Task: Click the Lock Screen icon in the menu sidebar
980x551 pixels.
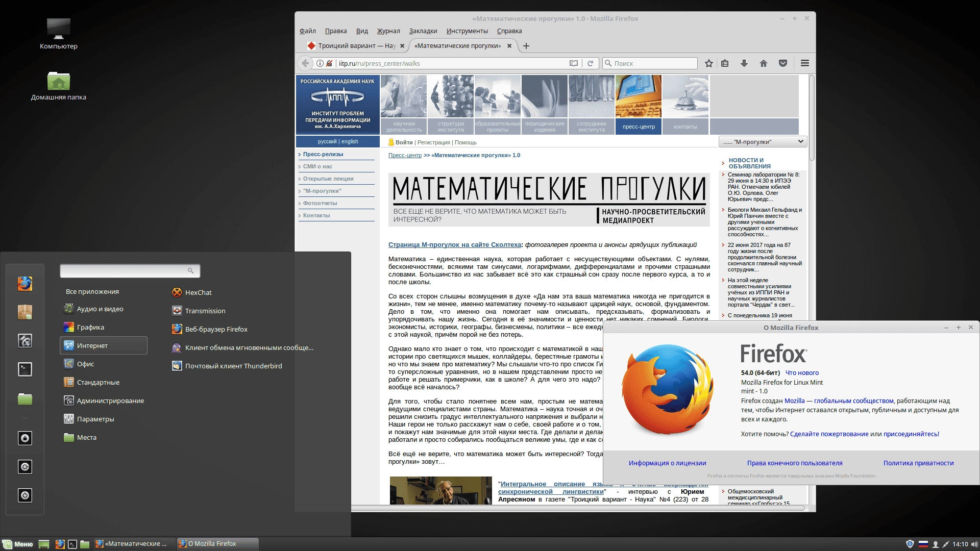Action: point(25,438)
